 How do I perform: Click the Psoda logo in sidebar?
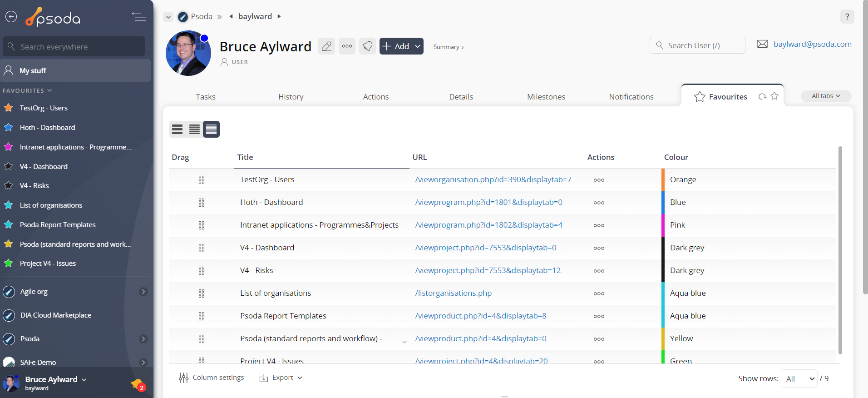53,17
